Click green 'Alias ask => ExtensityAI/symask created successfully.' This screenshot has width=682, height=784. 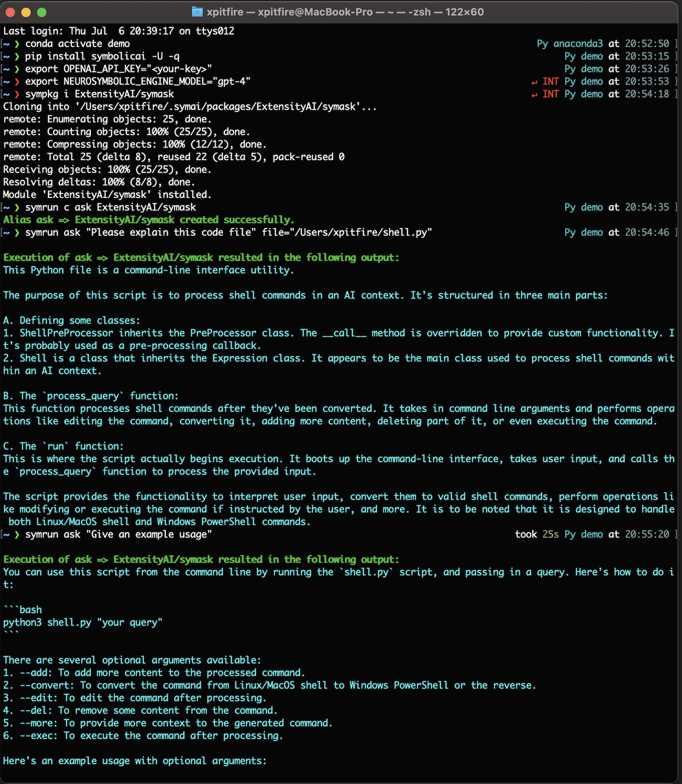149,220
